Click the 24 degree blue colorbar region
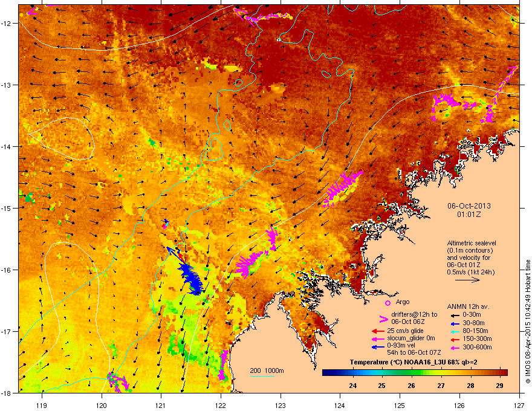 (x=353, y=373)
